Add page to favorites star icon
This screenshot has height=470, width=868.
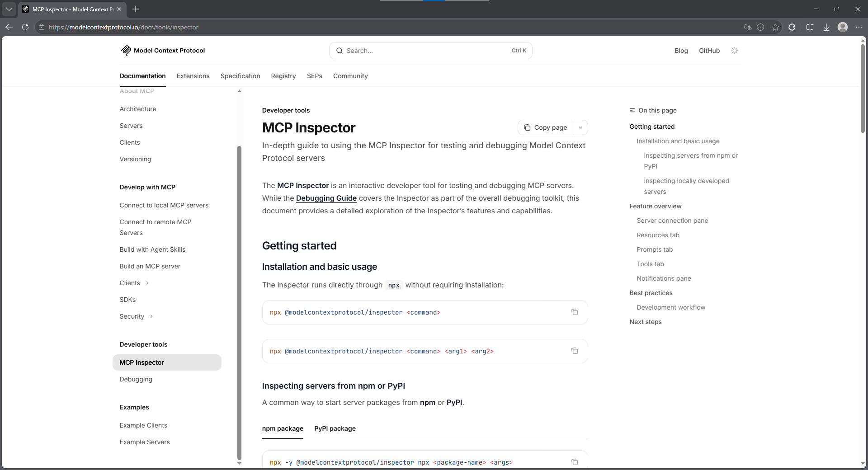775,27
